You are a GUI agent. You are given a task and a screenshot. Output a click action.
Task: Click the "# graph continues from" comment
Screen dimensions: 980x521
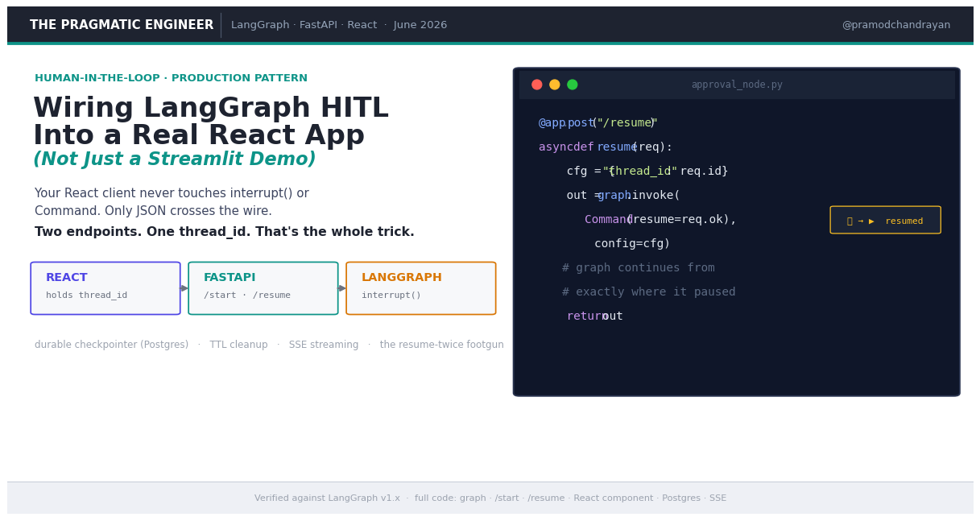639,268
